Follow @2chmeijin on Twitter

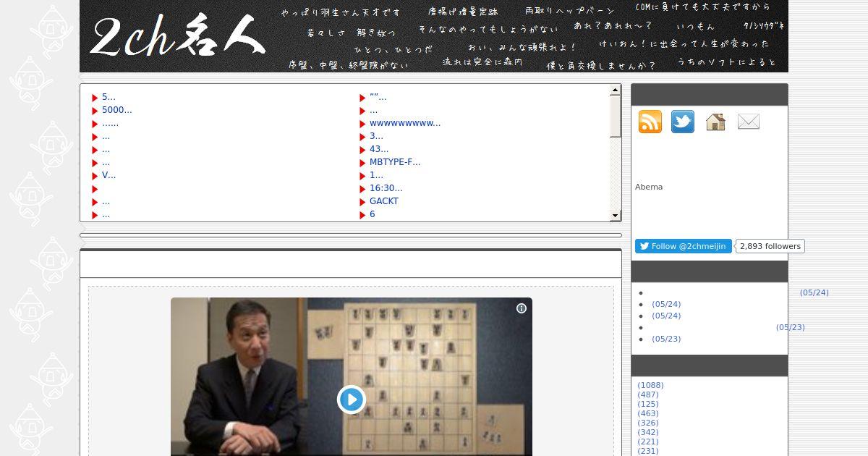[683, 246]
